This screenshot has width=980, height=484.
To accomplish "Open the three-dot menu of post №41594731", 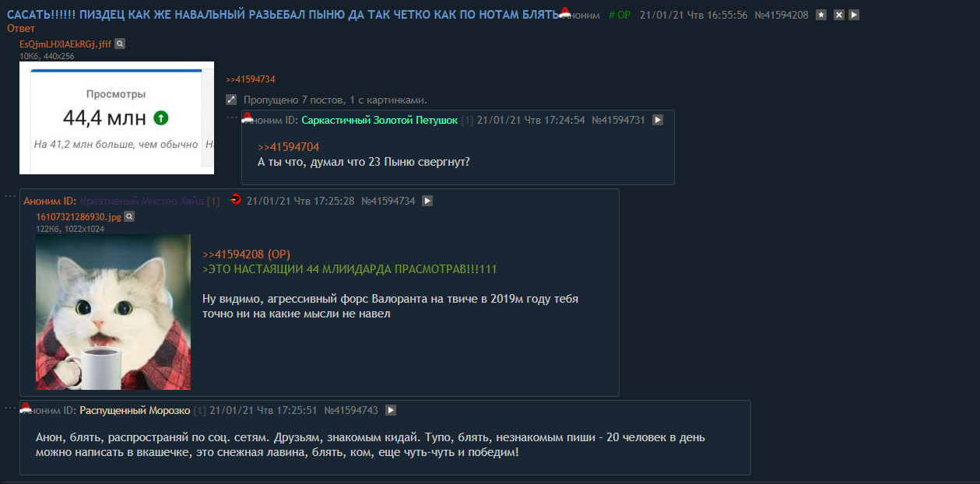I will [x=232, y=117].
